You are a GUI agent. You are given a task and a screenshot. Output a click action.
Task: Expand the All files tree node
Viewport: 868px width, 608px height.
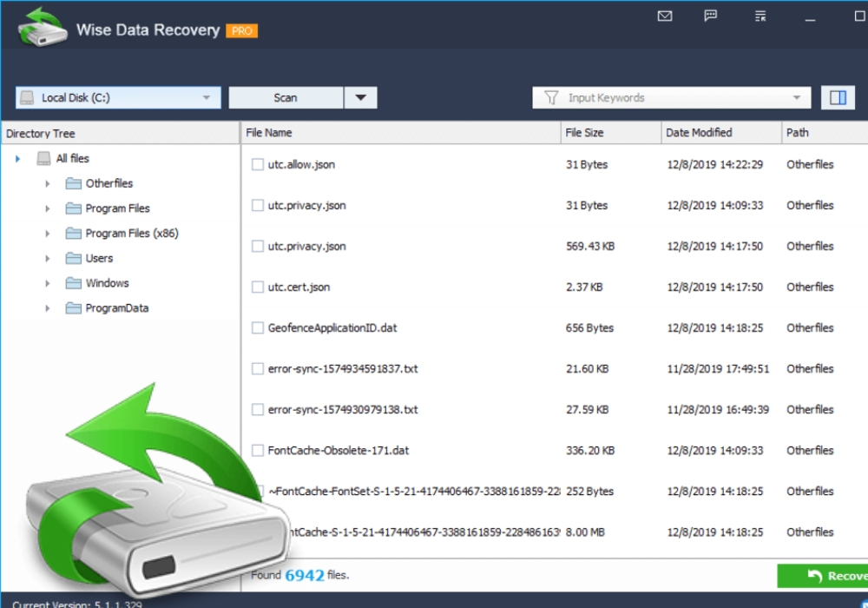[17, 159]
